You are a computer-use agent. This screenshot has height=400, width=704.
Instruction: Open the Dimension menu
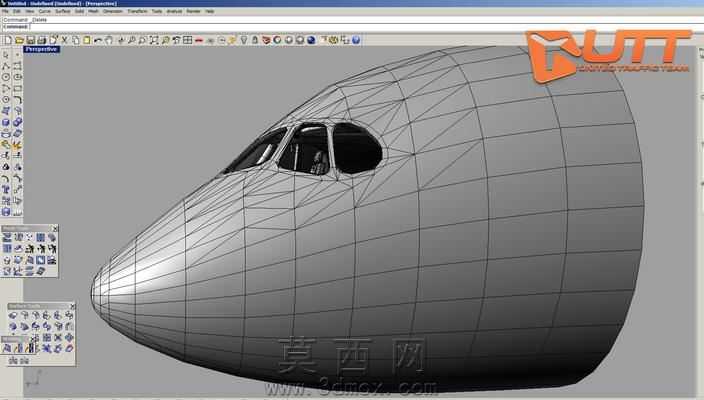tap(113, 11)
